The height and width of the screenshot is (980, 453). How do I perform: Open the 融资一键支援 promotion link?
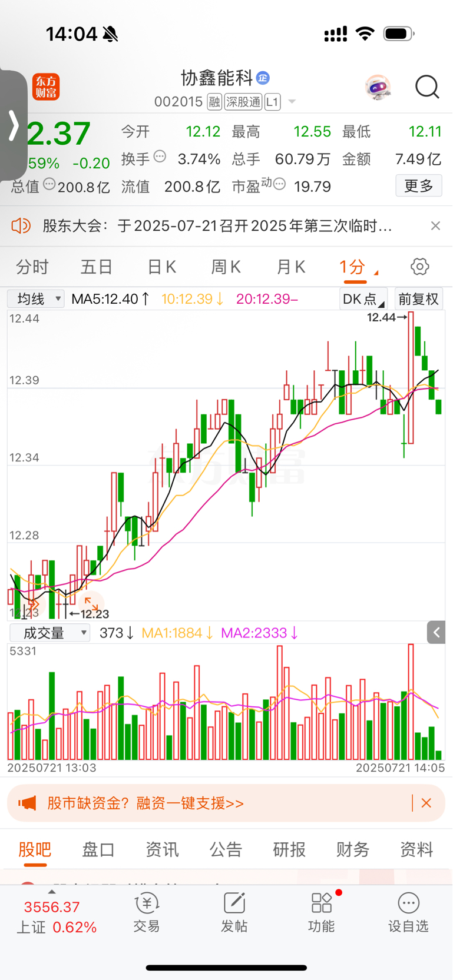tap(146, 803)
